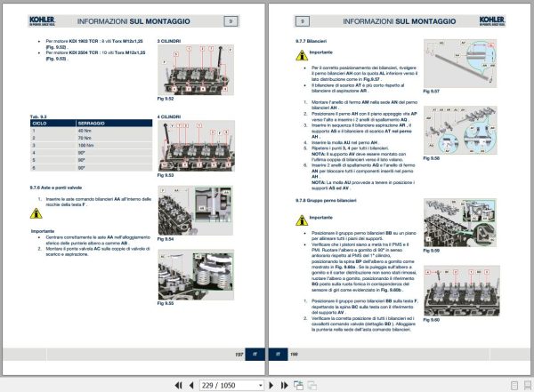Click the '100 Nm' table cell

pos(114,145)
